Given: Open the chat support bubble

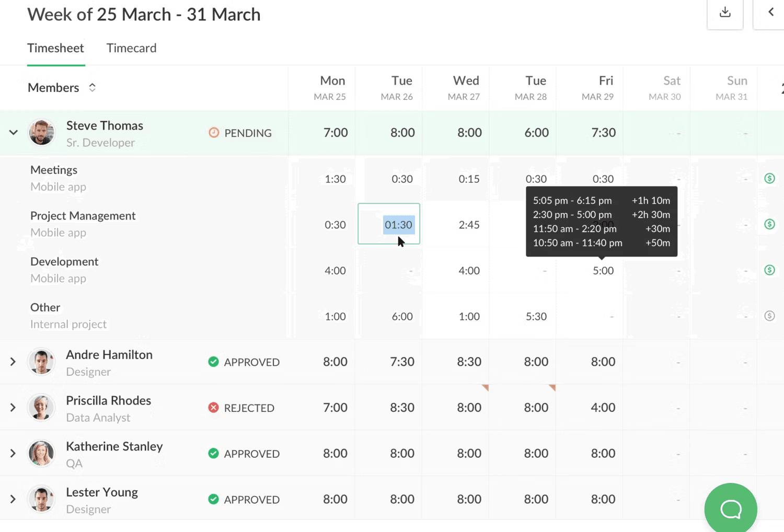Looking at the screenshot, I should [x=731, y=508].
